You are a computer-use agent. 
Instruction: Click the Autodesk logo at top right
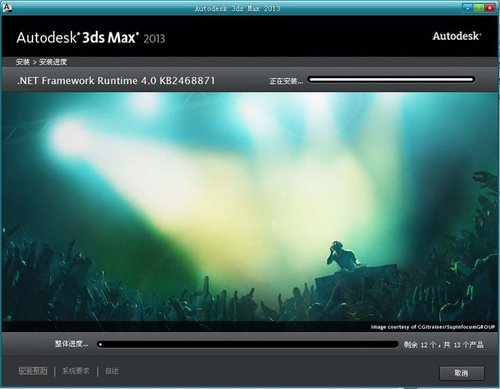point(457,36)
